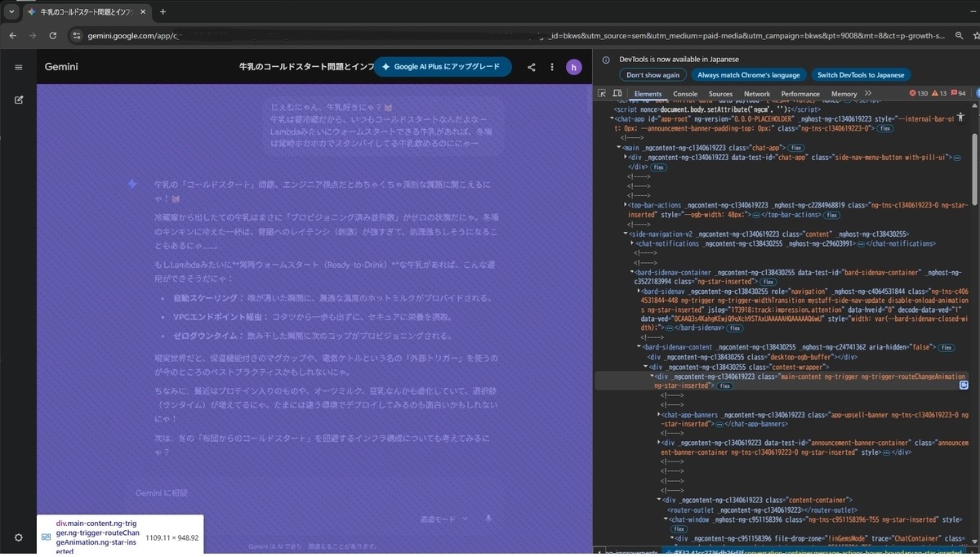
Task: Open the 94 issues counter
Action: [x=960, y=94]
